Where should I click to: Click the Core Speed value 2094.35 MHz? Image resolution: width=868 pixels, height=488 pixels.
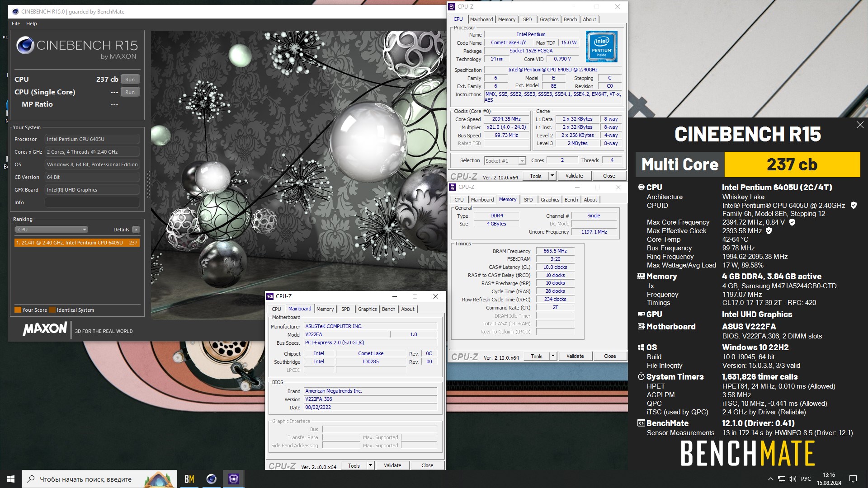click(506, 119)
